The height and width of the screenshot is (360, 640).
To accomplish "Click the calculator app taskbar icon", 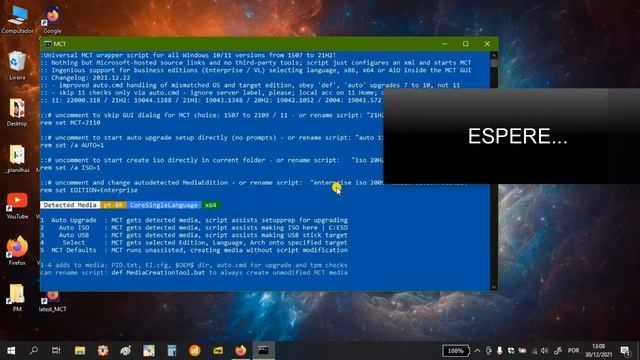I will pos(172,351).
